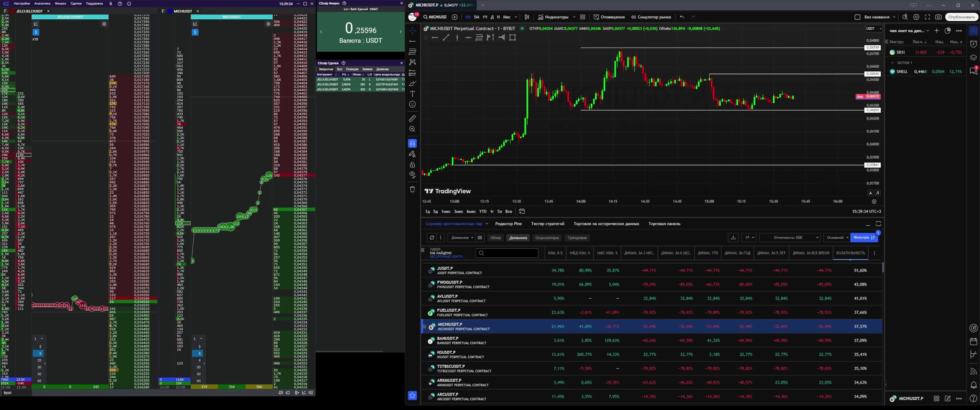The image size is (980, 410).
Task: Click the Фильтры filters button
Action: click(863, 238)
